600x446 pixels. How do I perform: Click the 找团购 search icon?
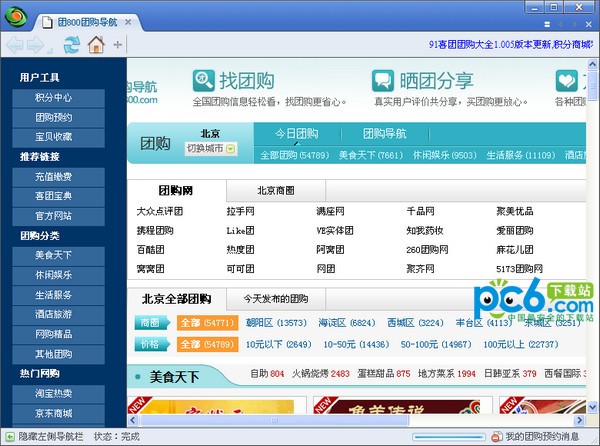click(x=203, y=81)
